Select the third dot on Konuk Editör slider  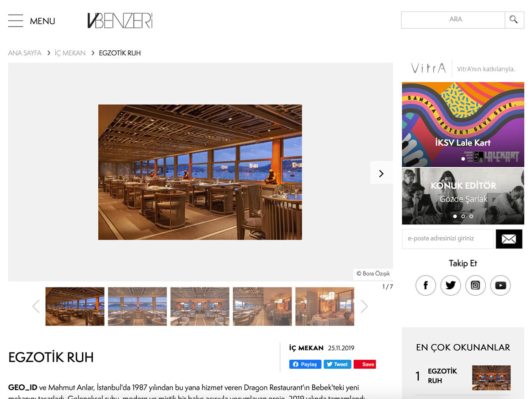pos(471,216)
